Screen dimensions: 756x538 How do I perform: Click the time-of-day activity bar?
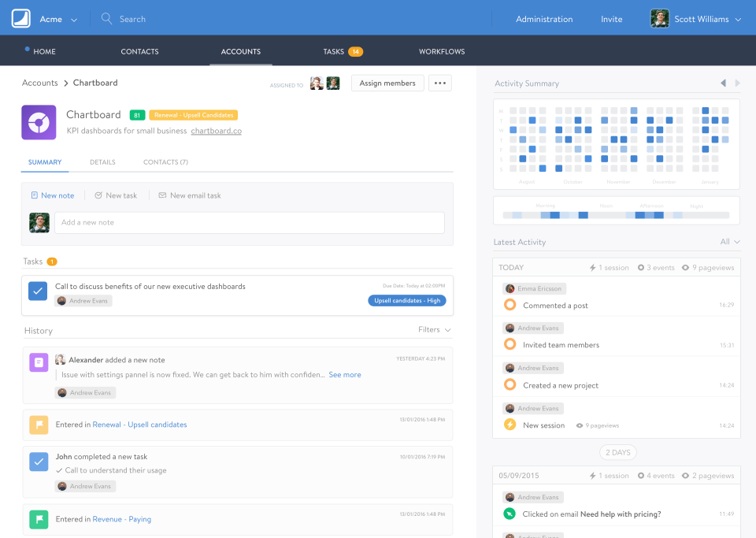pos(616,215)
